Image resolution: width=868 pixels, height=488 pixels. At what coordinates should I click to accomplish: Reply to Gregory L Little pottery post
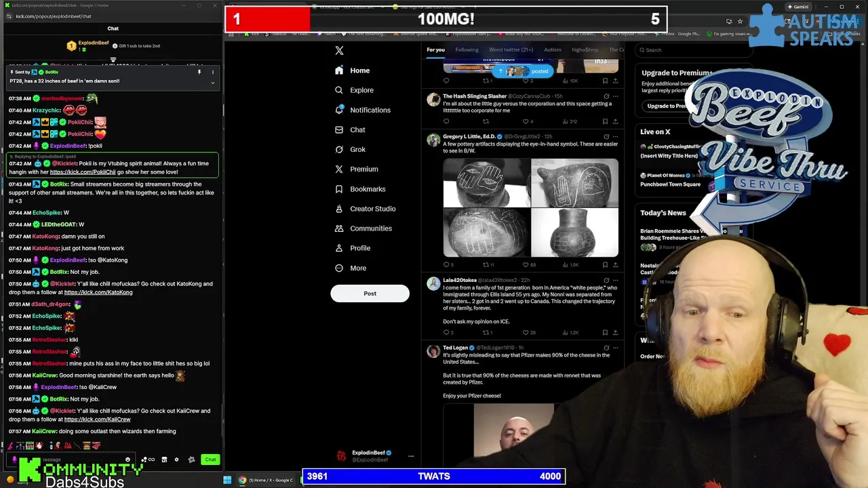click(x=446, y=264)
